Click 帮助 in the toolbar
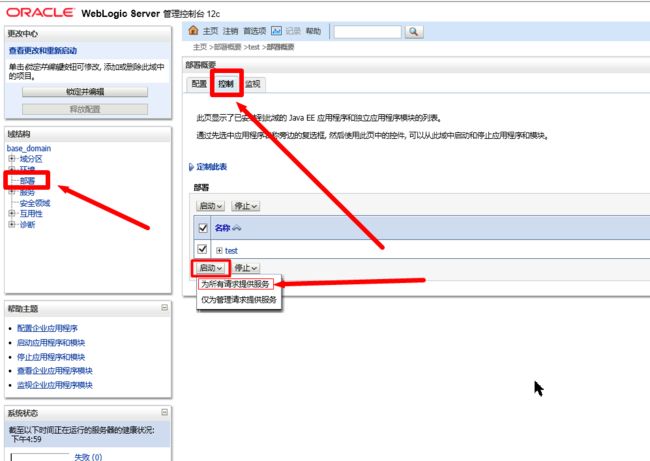 coord(313,31)
